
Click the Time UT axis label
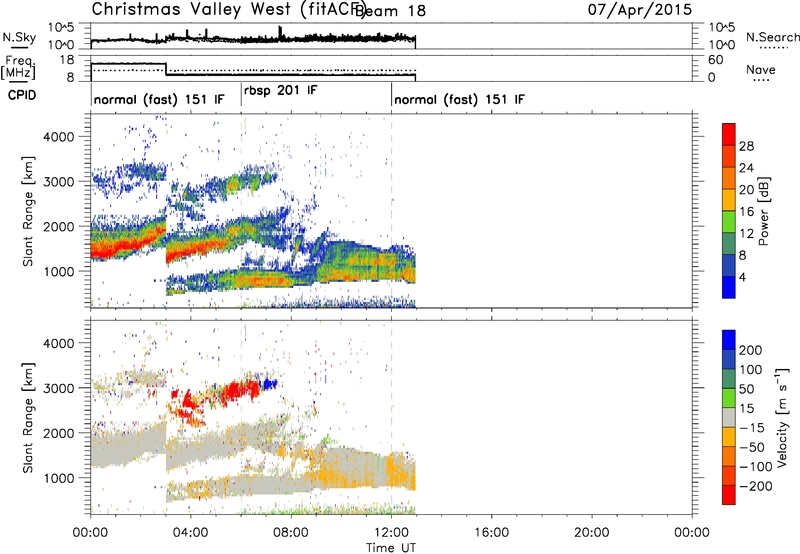[x=391, y=548]
